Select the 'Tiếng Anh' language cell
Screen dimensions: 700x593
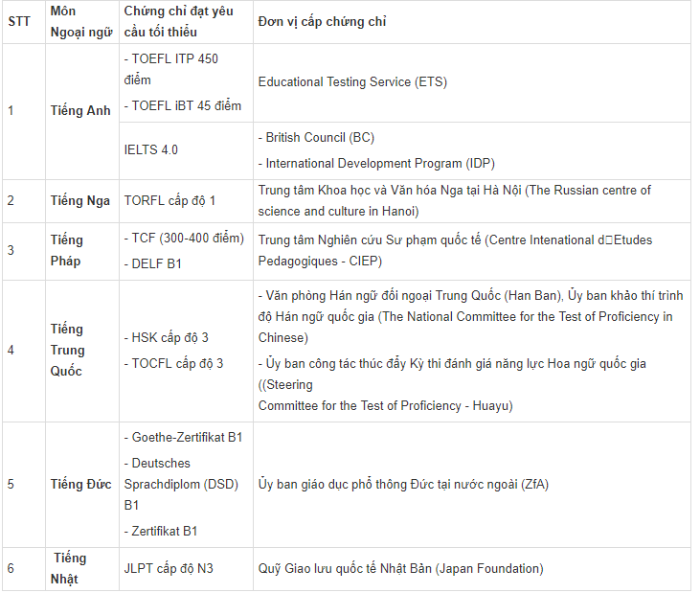(x=80, y=111)
